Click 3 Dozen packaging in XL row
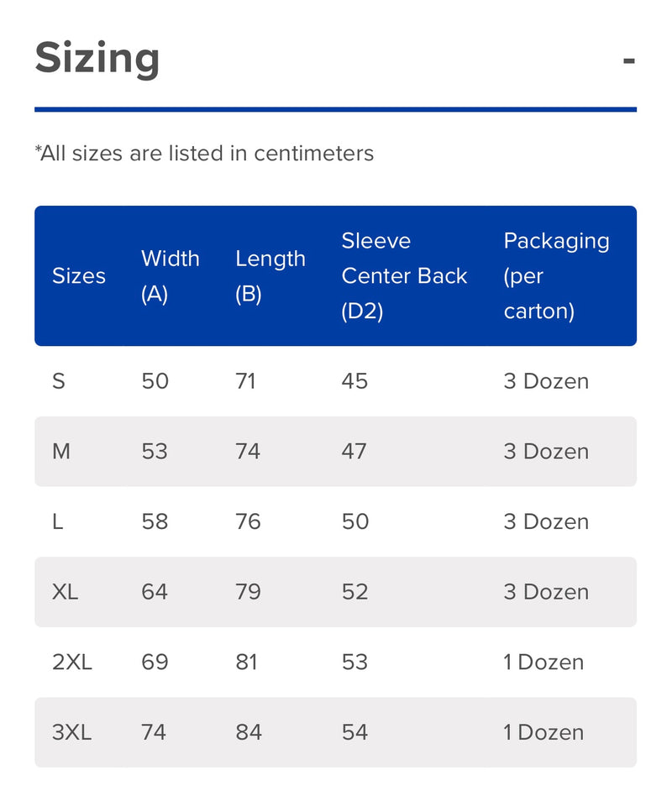 (546, 592)
